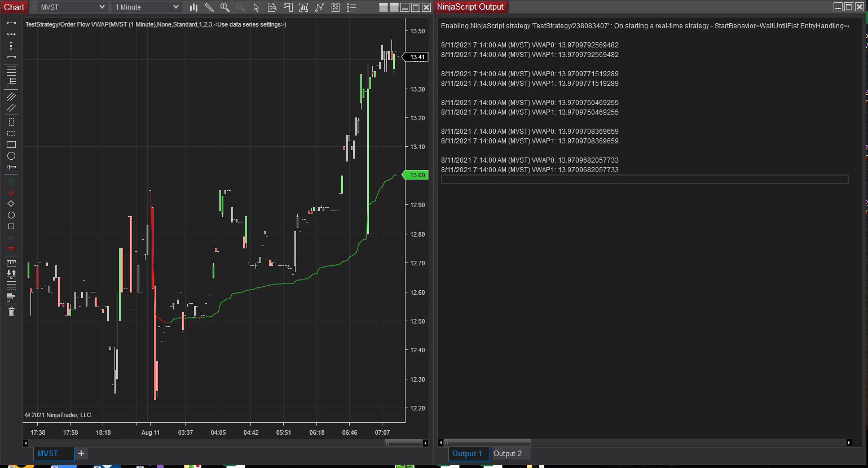868x468 pixels.
Task: Click the © 2021 NinjaTrader, LLC text
Action: point(58,415)
